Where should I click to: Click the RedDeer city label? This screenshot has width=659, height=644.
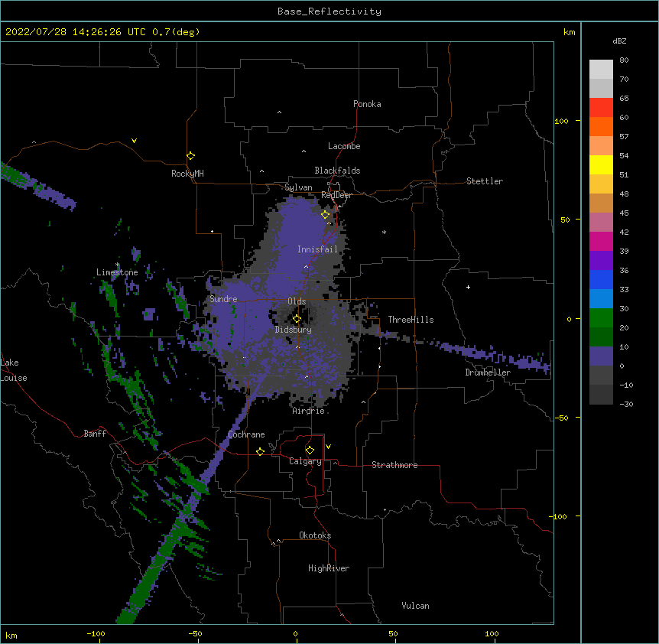(336, 195)
